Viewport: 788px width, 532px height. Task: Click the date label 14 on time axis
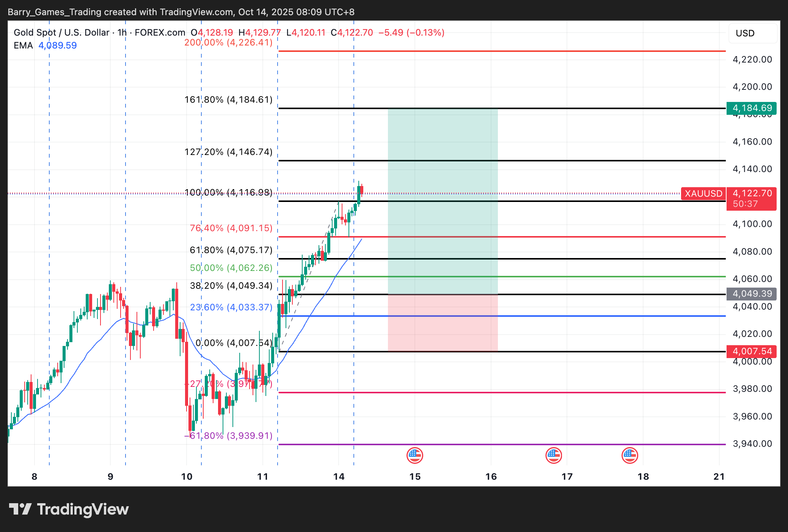click(x=339, y=477)
